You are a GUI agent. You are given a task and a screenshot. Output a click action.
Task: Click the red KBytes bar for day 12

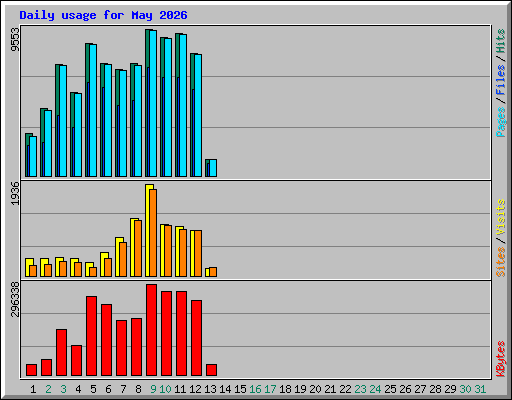pos(196,338)
